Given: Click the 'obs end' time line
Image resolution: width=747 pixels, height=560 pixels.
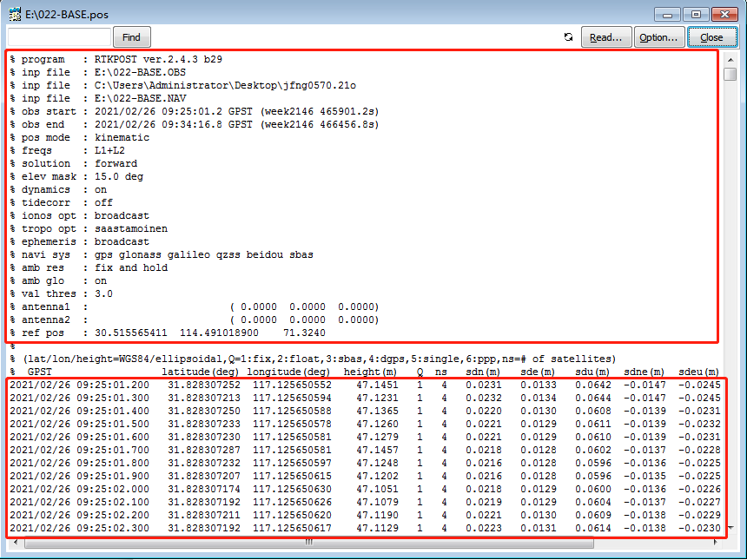Looking at the screenshot, I should coord(195,125).
